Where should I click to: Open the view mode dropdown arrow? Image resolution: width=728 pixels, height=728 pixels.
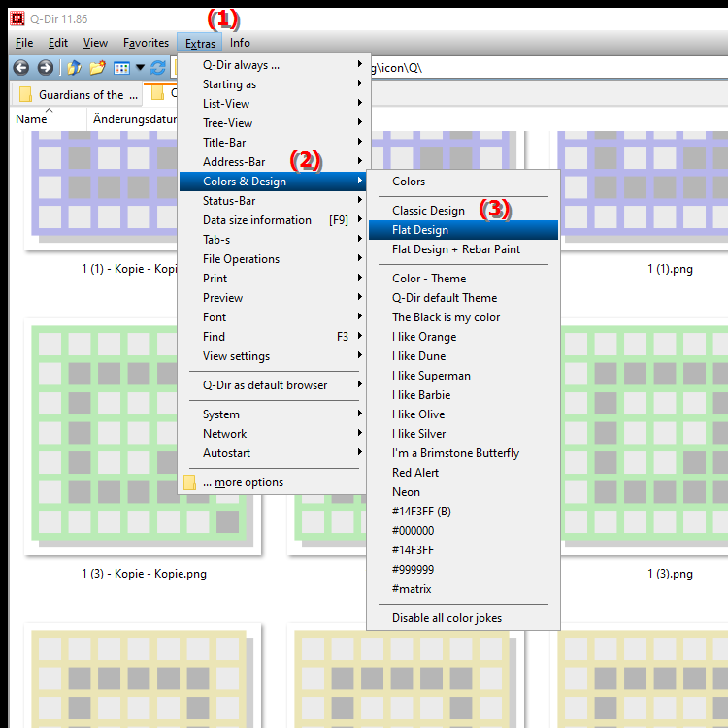140,68
